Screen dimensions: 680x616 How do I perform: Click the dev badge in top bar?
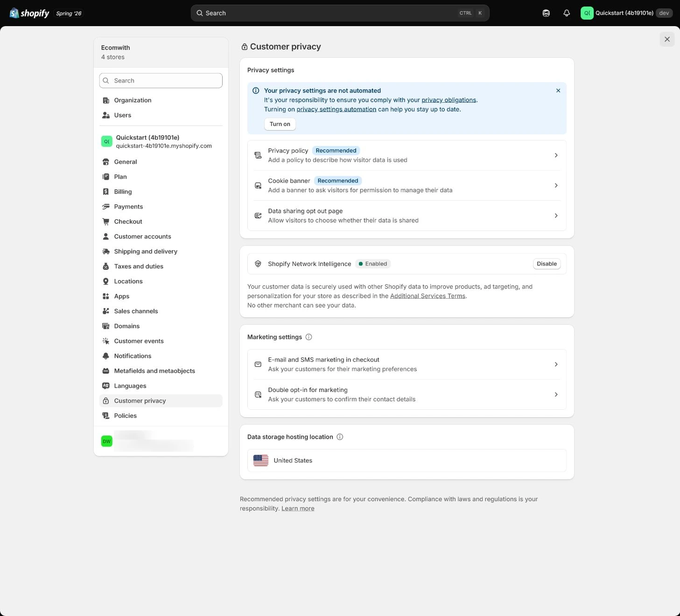coord(664,13)
